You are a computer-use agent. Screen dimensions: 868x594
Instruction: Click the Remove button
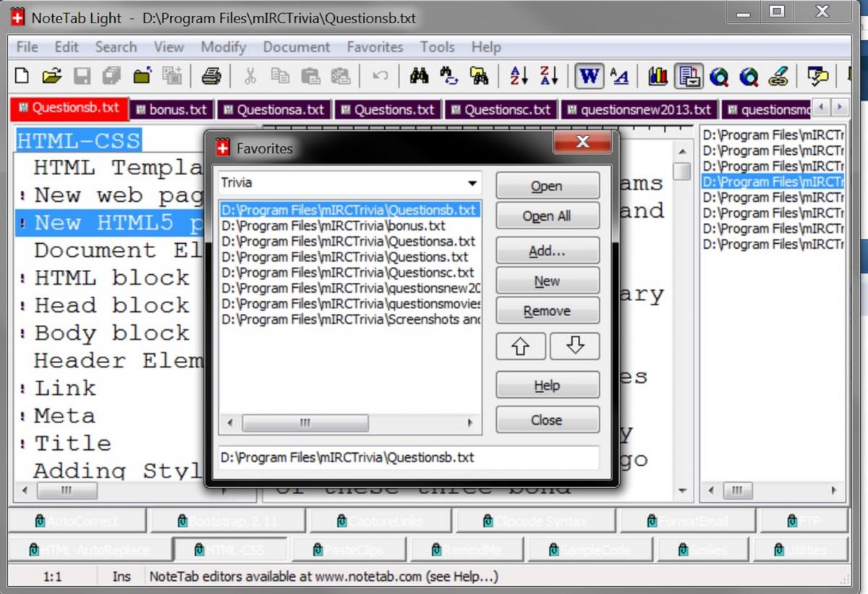(x=548, y=311)
